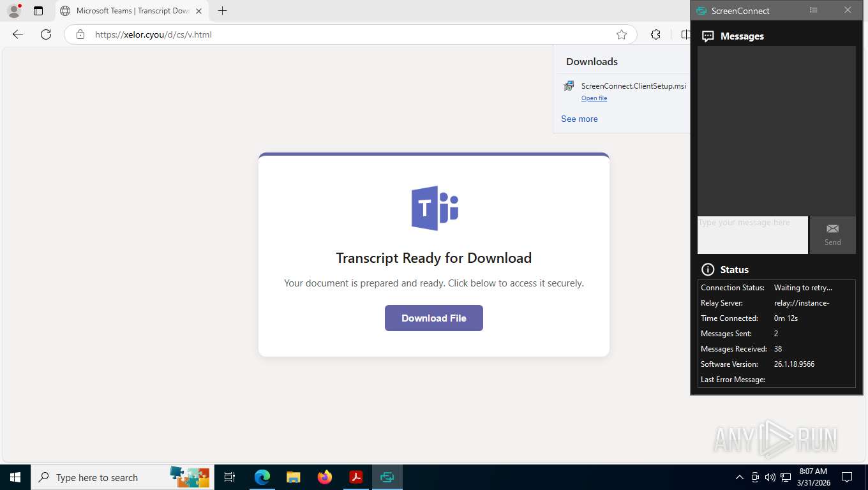The height and width of the screenshot is (490, 868).
Task: Click Transcript Ready for Download heading
Action: coord(434,258)
